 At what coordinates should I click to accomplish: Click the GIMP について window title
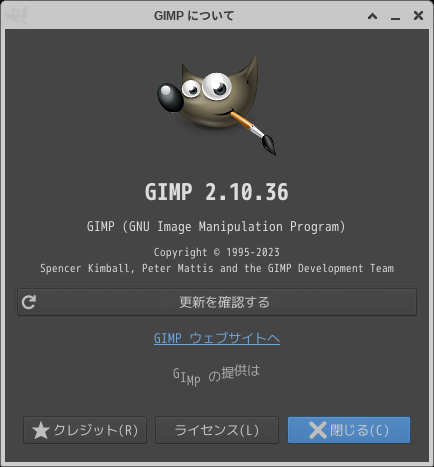[x=194, y=16]
